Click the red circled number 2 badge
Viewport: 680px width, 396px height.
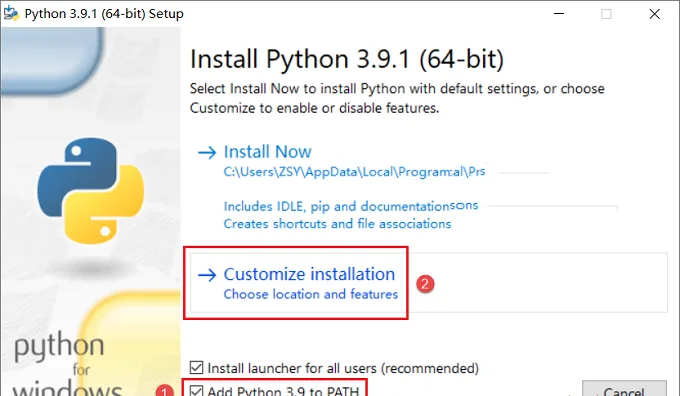pyautogui.click(x=425, y=284)
